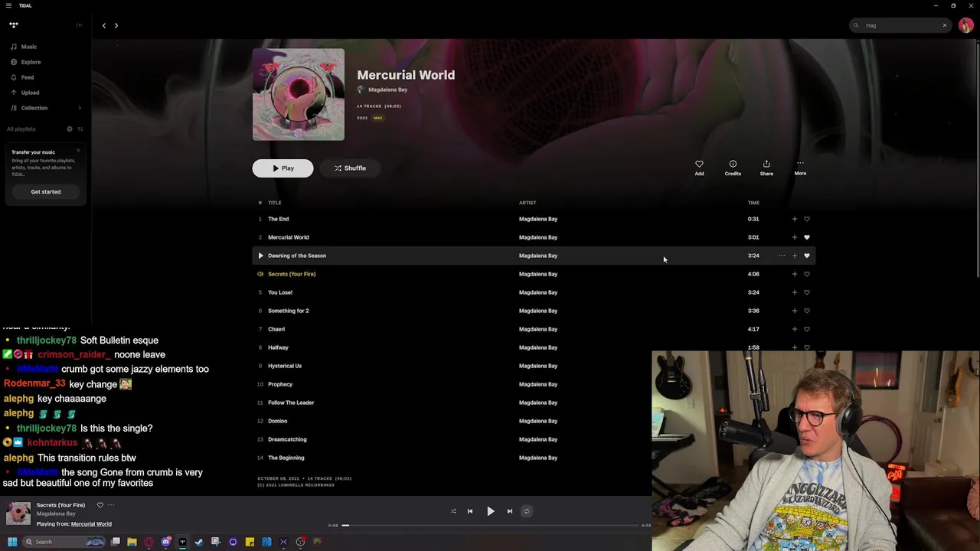
Task: Add Something for 2 to playlist
Action: (794, 311)
